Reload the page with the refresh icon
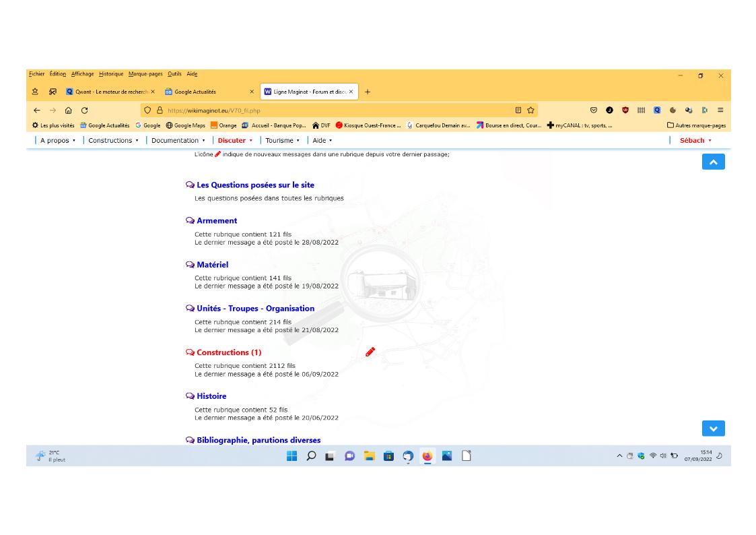The width and height of the screenshot is (756, 535). [x=85, y=111]
